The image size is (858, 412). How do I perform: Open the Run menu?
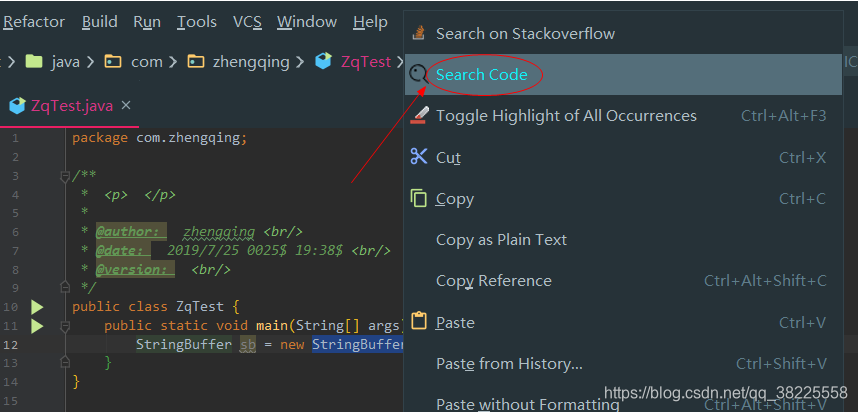point(147,22)
